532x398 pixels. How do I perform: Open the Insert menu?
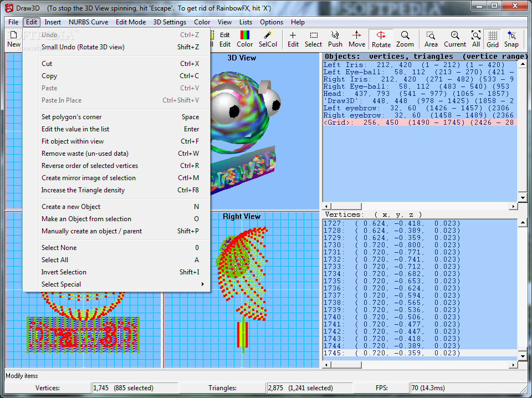click(53, 22)
